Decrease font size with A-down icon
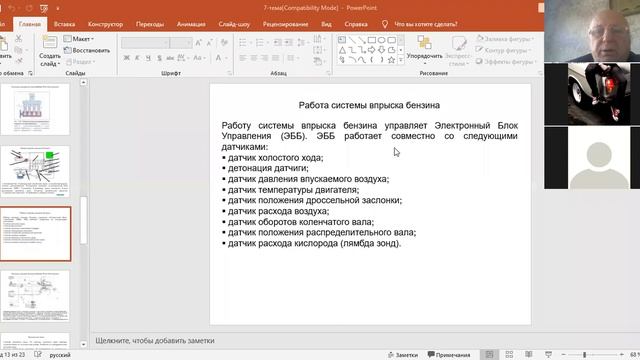The image size is (640, 360). tap(209, 42)
